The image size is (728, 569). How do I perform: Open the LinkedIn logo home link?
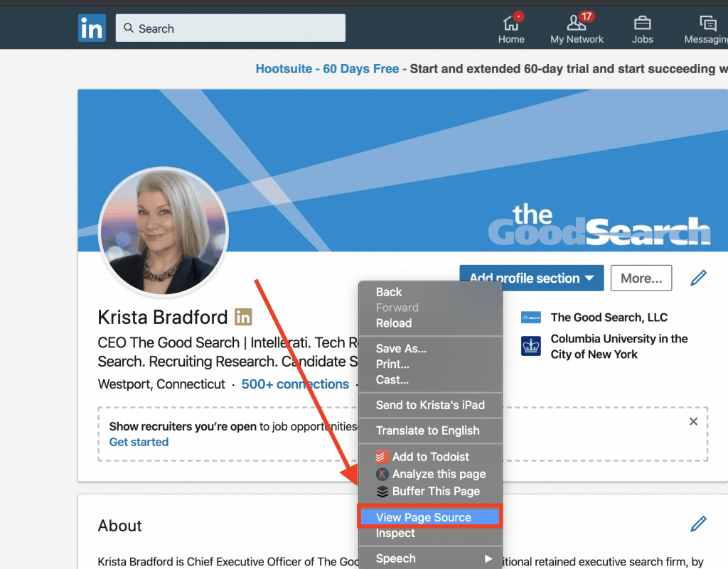point(92,28)
